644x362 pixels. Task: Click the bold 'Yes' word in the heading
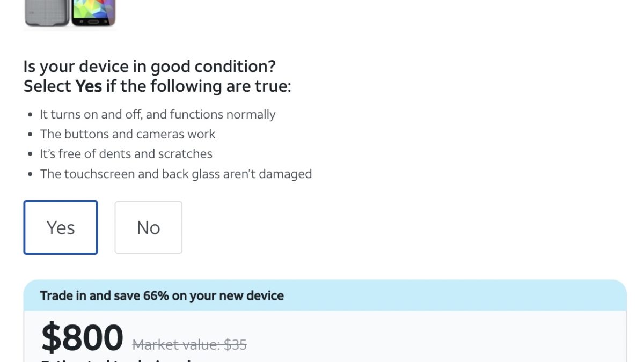(89, 86)
